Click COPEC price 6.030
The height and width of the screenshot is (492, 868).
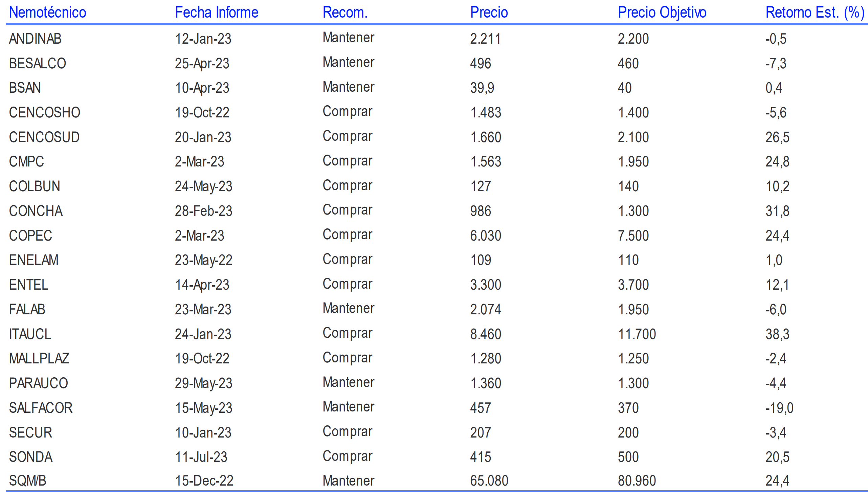click(x=485, y=236)
